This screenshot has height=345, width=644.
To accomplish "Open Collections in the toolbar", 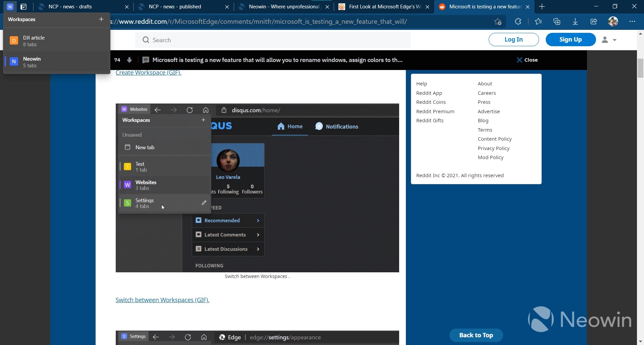I will 557,21.
